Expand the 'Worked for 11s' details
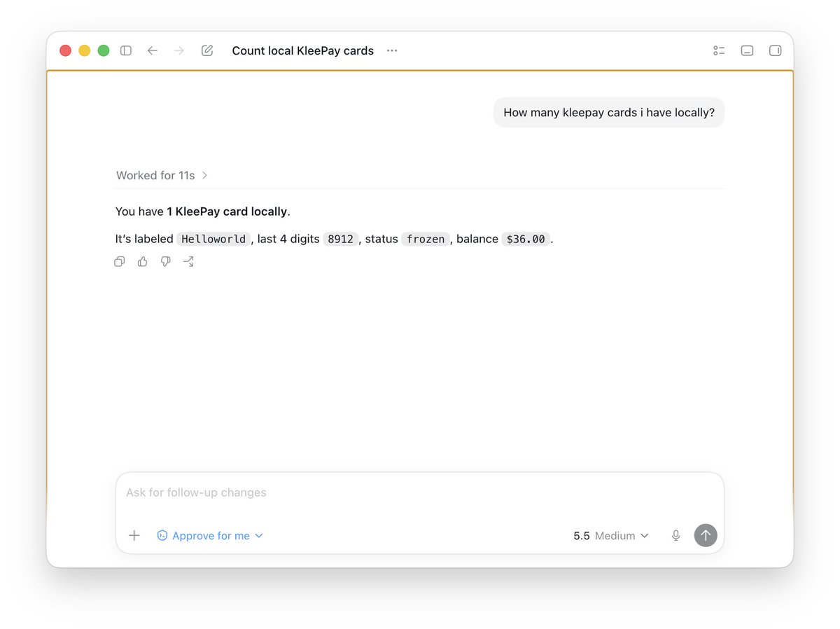Screen dimensions: 840x629 click(162, 175)
